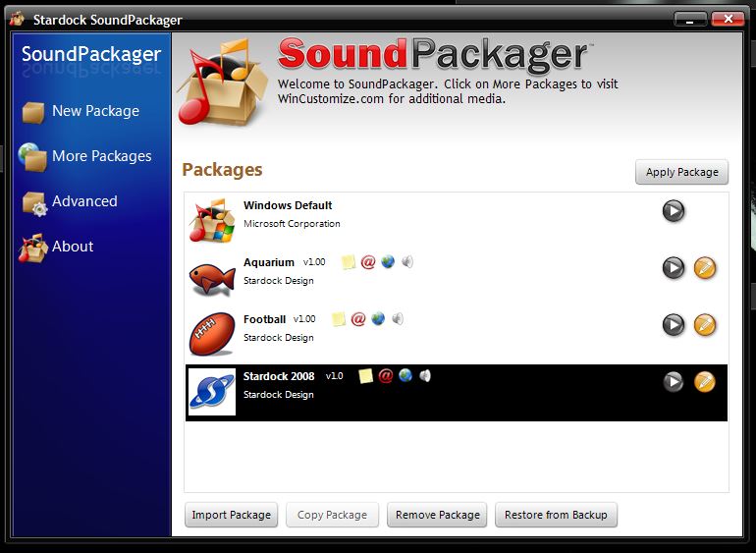Screen dimensions: 756x553
Task: Open New Package in the sidebar
Action: point(95,111)
